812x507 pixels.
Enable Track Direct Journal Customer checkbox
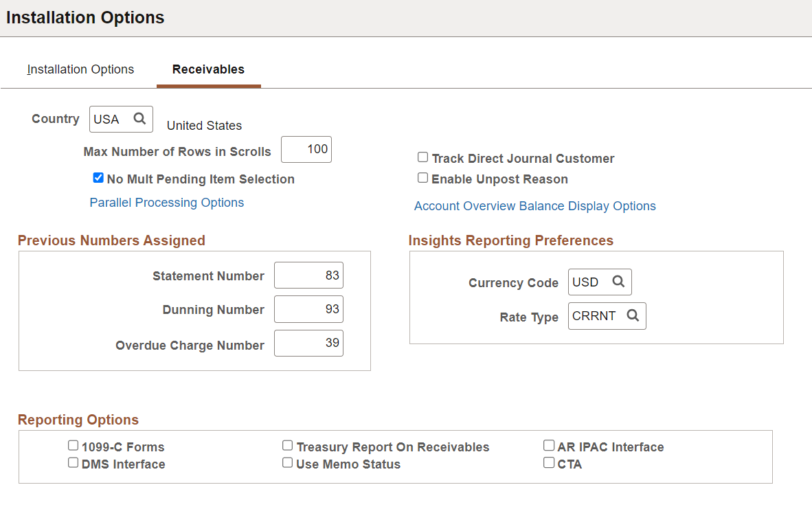click(x=423, y=157)
